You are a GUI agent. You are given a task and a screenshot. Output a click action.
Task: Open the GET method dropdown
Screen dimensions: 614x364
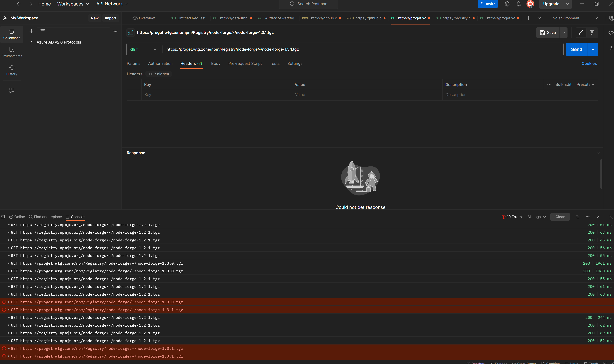[x=144, y=49]
